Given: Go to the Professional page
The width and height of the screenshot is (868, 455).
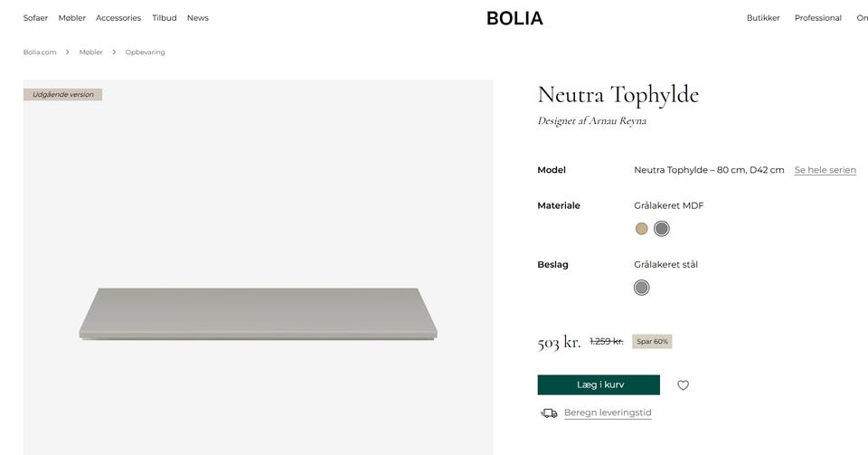Looking at the screenshot, I should [817, 18].
